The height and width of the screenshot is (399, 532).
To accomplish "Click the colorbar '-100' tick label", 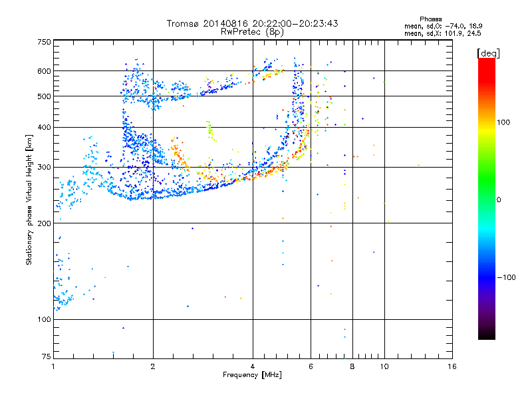I will tap(506, 277).
